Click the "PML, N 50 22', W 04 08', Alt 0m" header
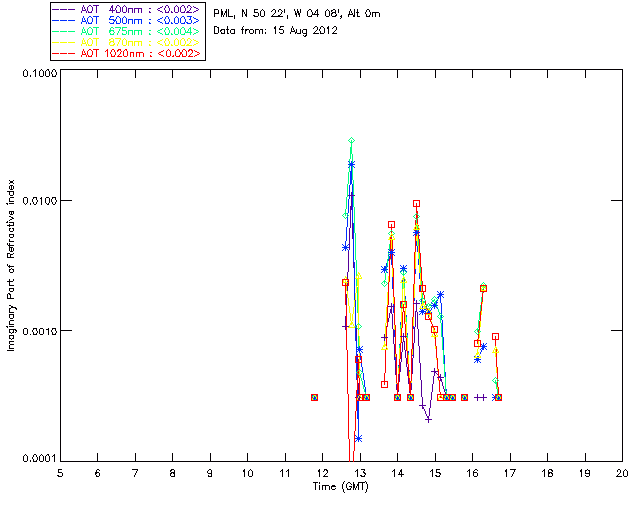Image resolution: width=640 pixels, height=512 pixels. 297,14
